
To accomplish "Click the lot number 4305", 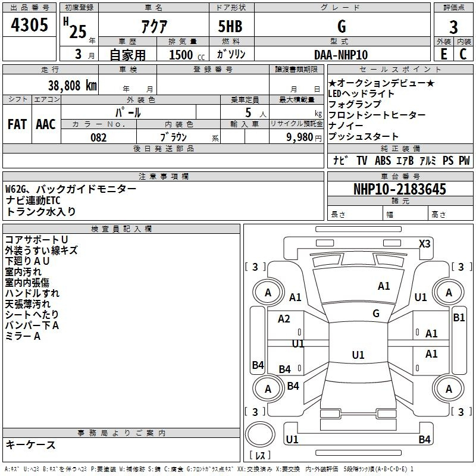I will [30, 26].
